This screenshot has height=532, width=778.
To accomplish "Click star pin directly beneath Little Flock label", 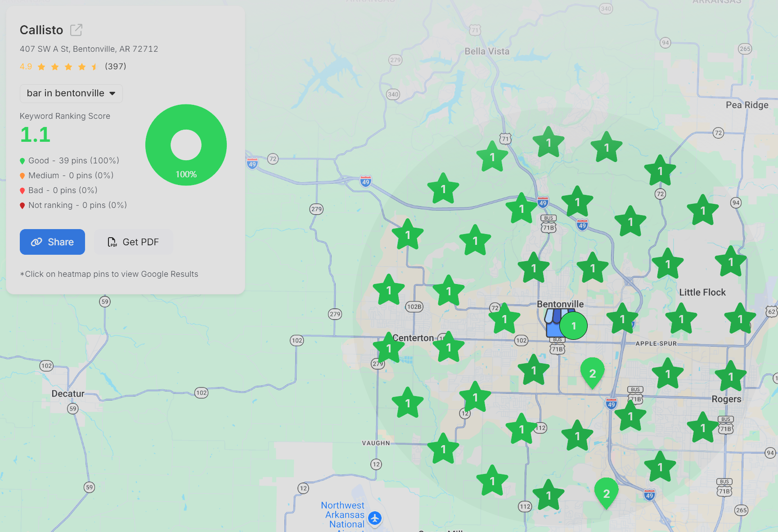I will (681, 319).
